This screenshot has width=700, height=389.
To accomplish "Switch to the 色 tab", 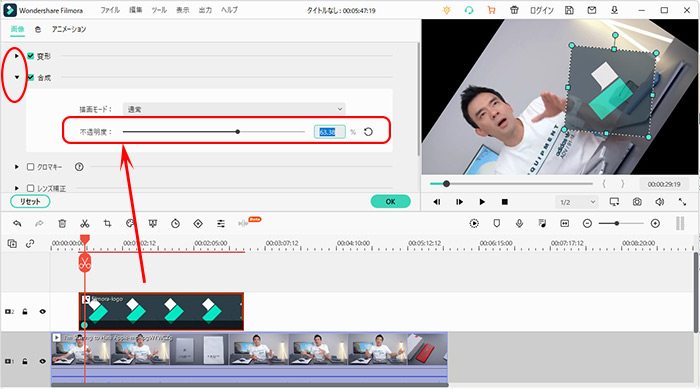I will pos(38,29).
